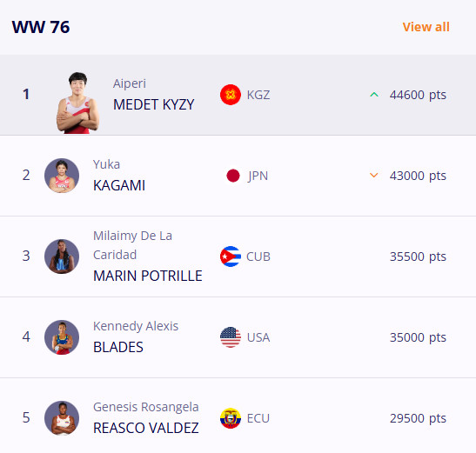Click the Kyrgyzstan flag icon

coord(231,95)
